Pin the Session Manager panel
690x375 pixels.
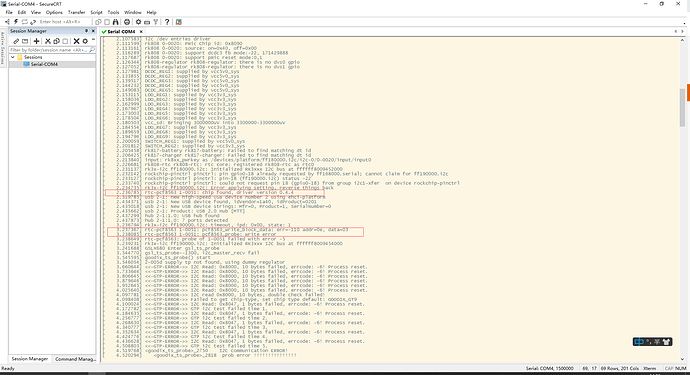point(86,31)
